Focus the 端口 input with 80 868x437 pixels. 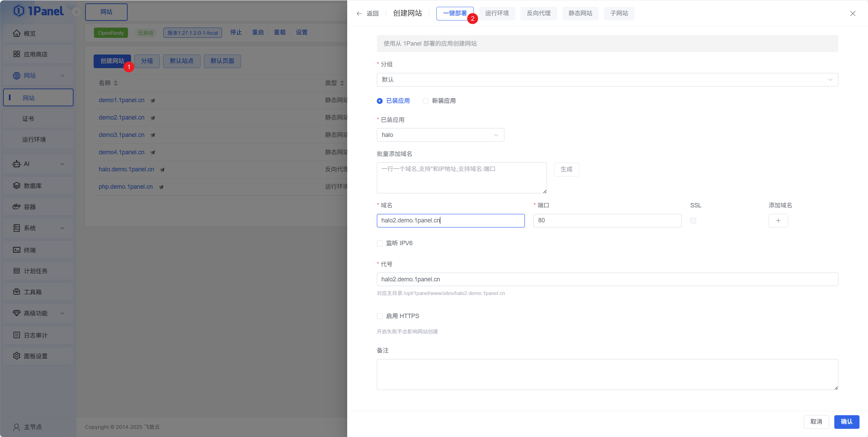tap(607, 221)
